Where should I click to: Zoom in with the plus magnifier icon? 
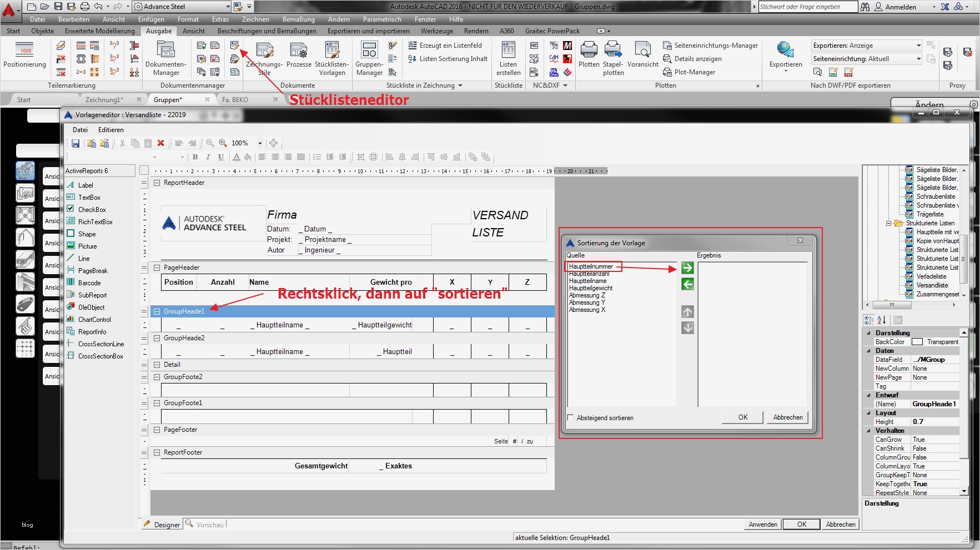pyautogui.click(x=223, y=143)
